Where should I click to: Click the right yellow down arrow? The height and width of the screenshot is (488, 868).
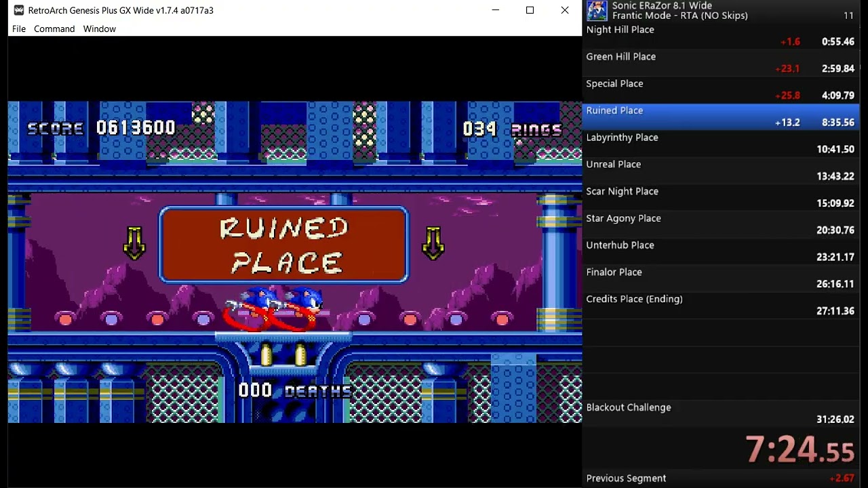[x=433, y=243]
